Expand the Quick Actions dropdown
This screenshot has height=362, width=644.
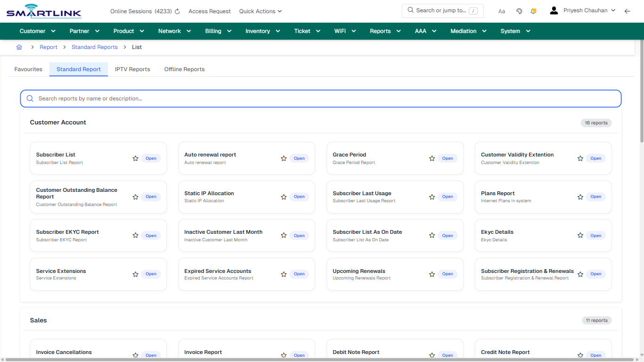(x=260, y=11)
